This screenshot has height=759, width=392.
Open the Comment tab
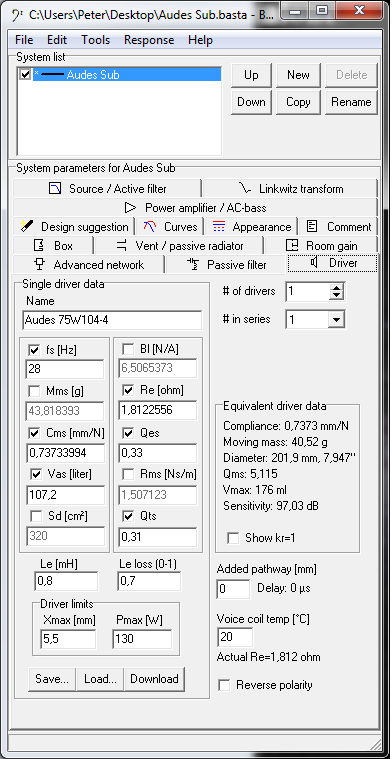click(x=338, y=227)
